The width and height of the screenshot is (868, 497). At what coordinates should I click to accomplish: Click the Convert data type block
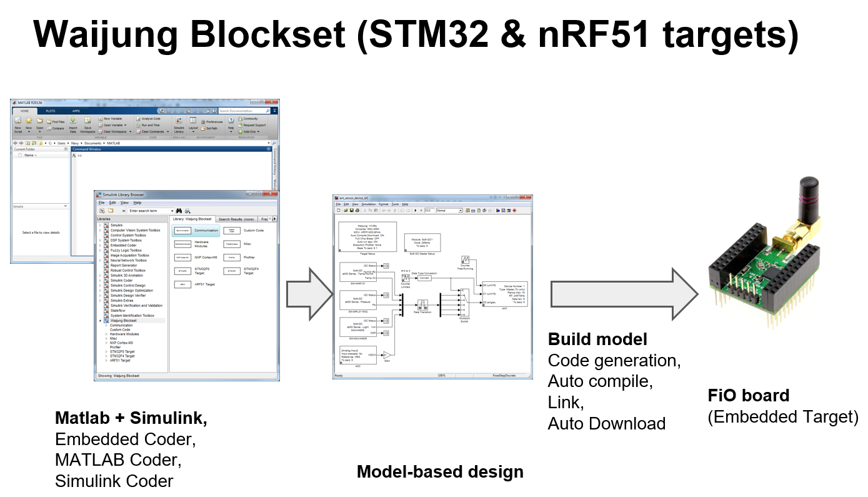coord(425,278)
